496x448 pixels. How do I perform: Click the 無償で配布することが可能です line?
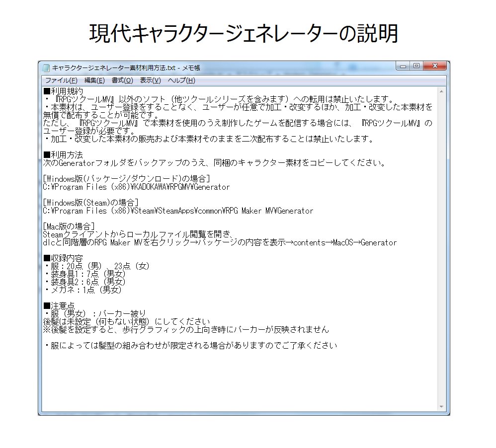coord(100,115)
